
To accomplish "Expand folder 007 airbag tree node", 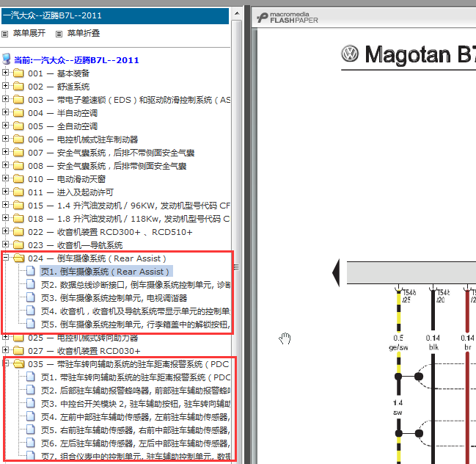I will 5,152.
